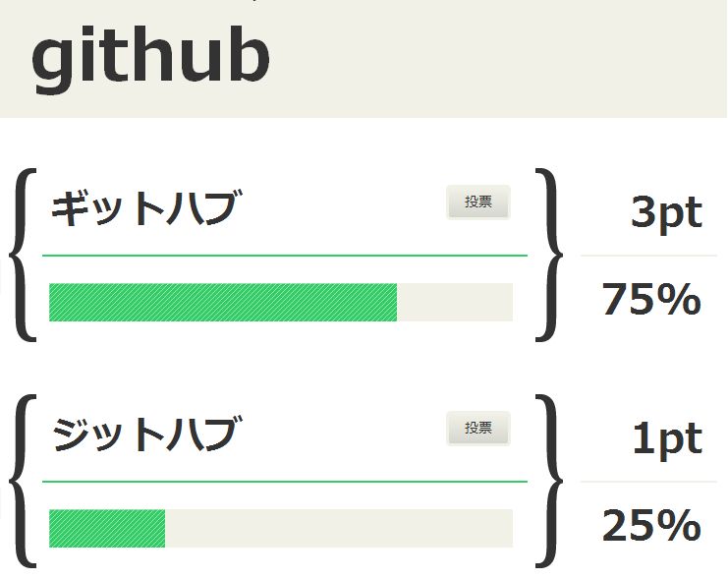
Task: Click the github heading text
Action: click(150, 57)
